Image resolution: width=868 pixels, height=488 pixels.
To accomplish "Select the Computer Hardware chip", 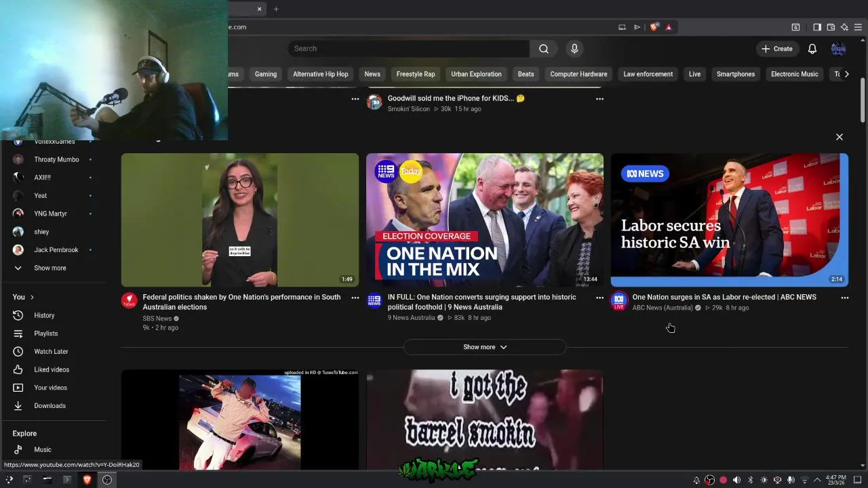I will [578, 74].
